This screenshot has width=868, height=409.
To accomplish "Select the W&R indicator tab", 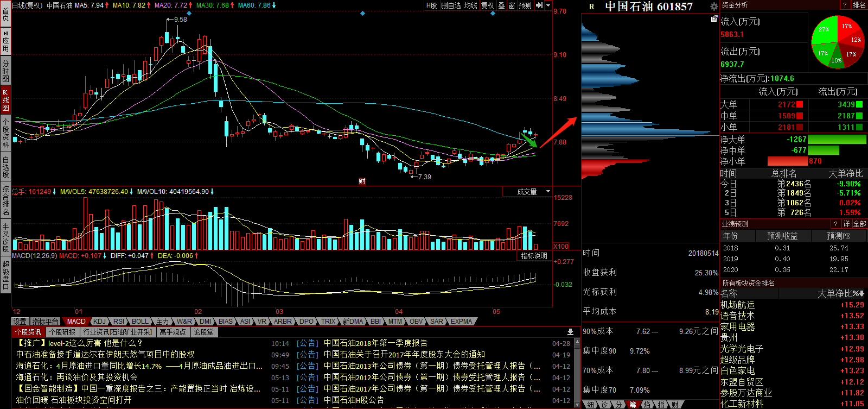I will [x=184, y=322].
